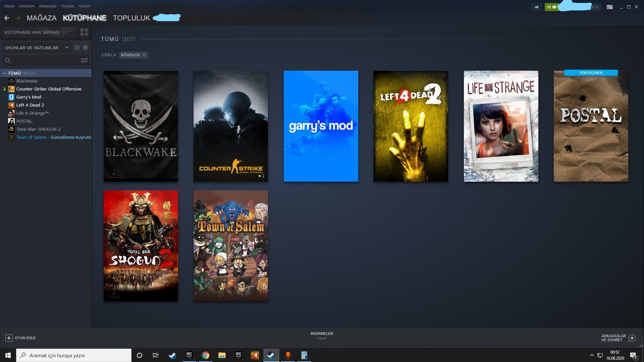Screen dimensions: 644x362
Task: Open the Görünüm menu
Action: click(27, 6)
